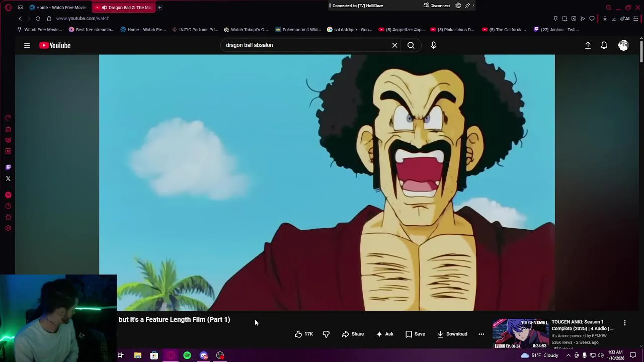Pin the cast connection bar
Screen dimensions: 644x362
pos(467,6)
